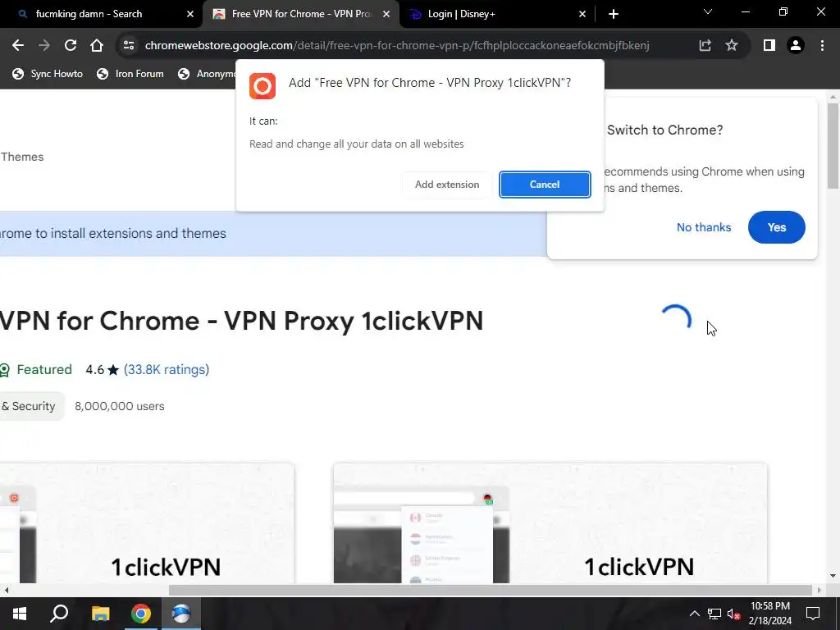Open the home page icon
The height and width of the screenshot is (630, 840).
(97, 46)
